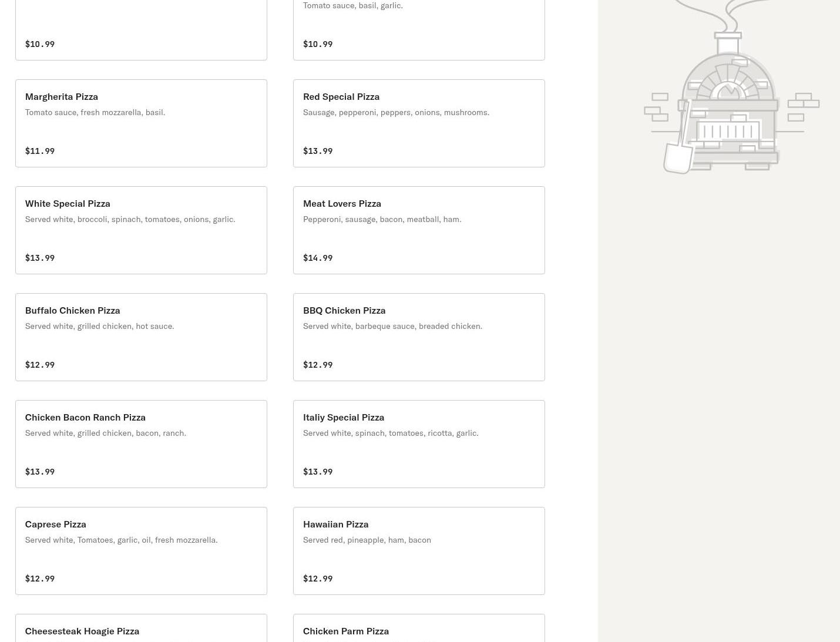Click "Pepperoni, sausage, bacon, meatball, ham." description
The width and height of the screenshot is (840, 642).
pos(382,219)
